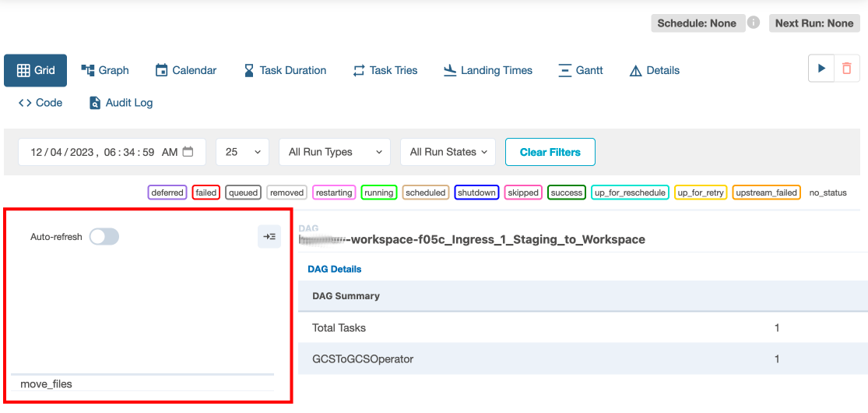Image resolution: width=868 pixels, height=413 pixels.
Task: Click the failed status legend
Action: click(206, 192)
